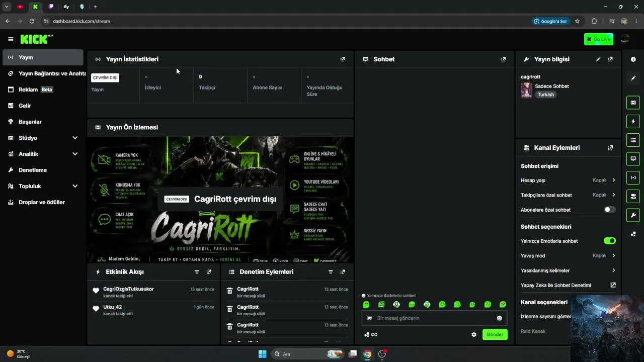644x362 pixels.
Task: Pop out the Etkinlik Akışı panel
Action: point(209,272)
